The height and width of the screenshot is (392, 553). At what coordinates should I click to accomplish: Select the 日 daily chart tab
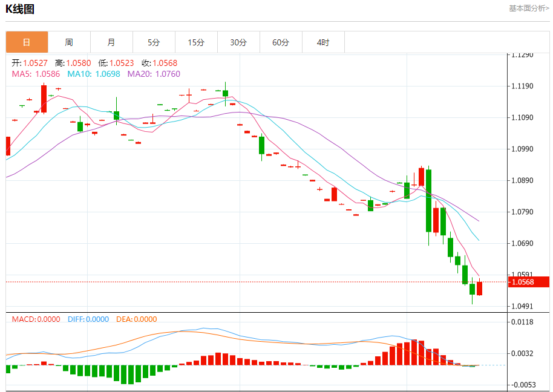pyautogui.click(x=27, y=42)
